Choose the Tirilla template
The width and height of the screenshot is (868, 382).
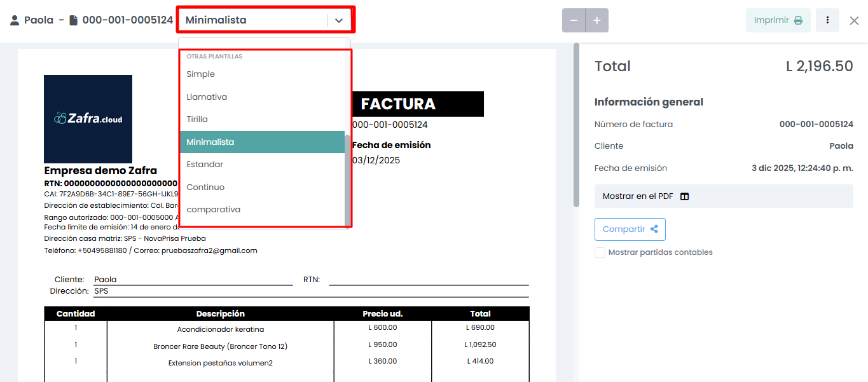pos(263,119)
